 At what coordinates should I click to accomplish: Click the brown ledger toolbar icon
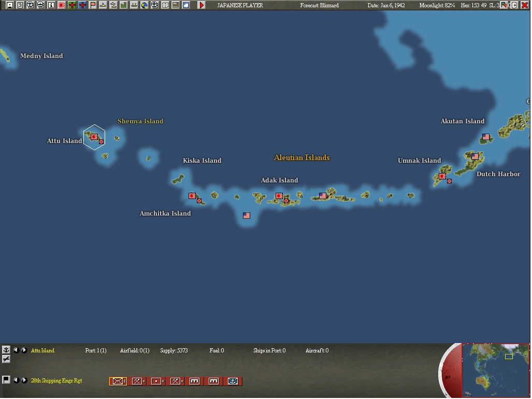pyautogui.click(x=176, y=5)
